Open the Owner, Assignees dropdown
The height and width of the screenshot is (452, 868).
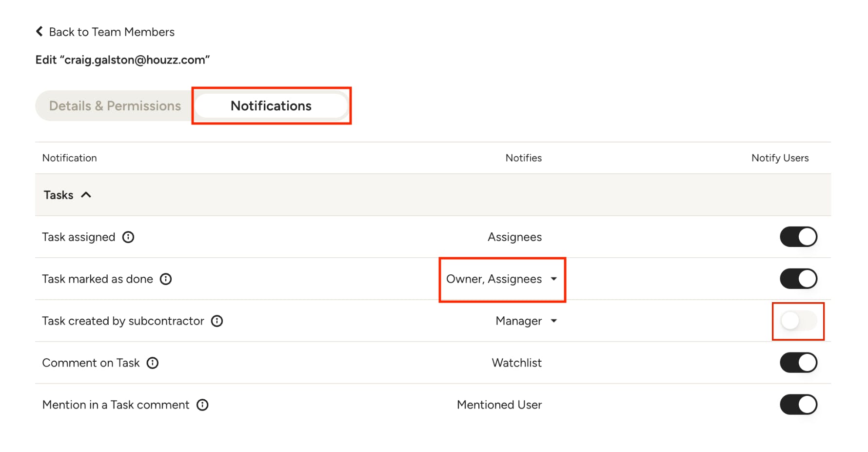coord(502,279)
